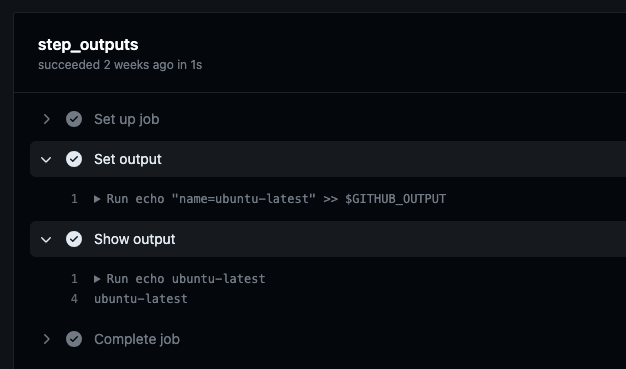The height and width of the screenshot is (369, 626).
Task: Click line number 1 under Set output
Action: pyautogui.click(x=74, y=199)
